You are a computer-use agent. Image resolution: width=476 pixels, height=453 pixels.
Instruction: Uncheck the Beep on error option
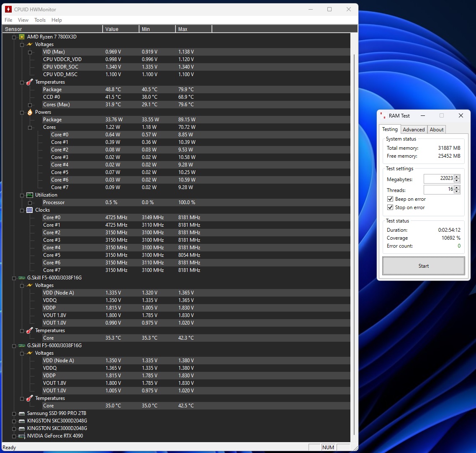(390, 199)
